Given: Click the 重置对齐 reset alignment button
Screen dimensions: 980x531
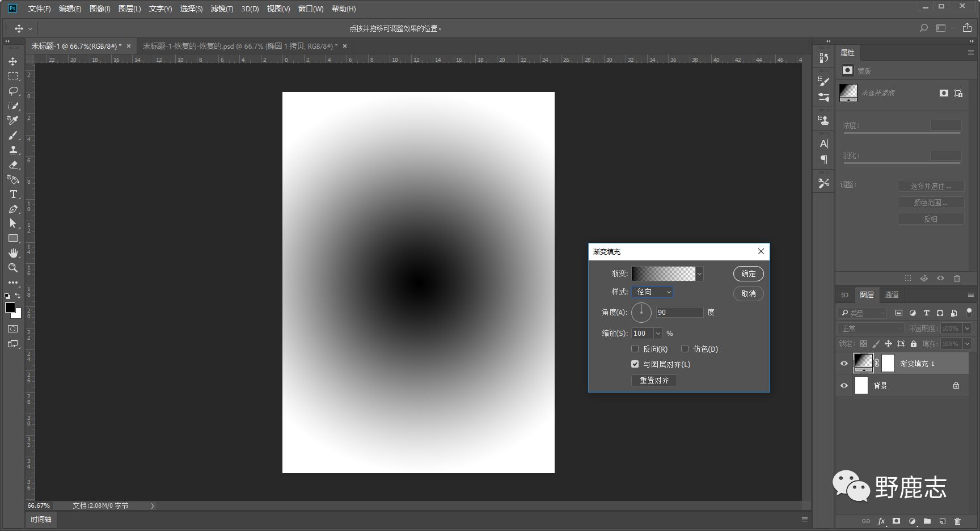Looking at the screenshot, I should click(x=654, y=380).
